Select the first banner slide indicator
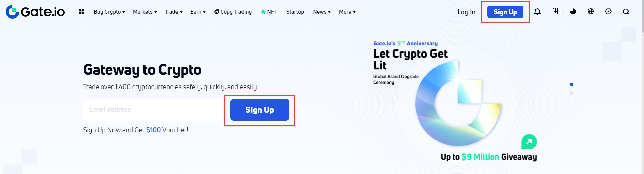This screenshot has height=174, width=644. tap(572, 84)
